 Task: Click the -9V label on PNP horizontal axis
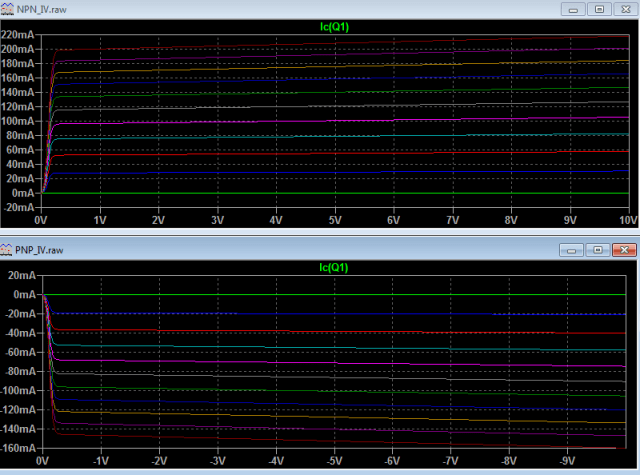point(567,463)
